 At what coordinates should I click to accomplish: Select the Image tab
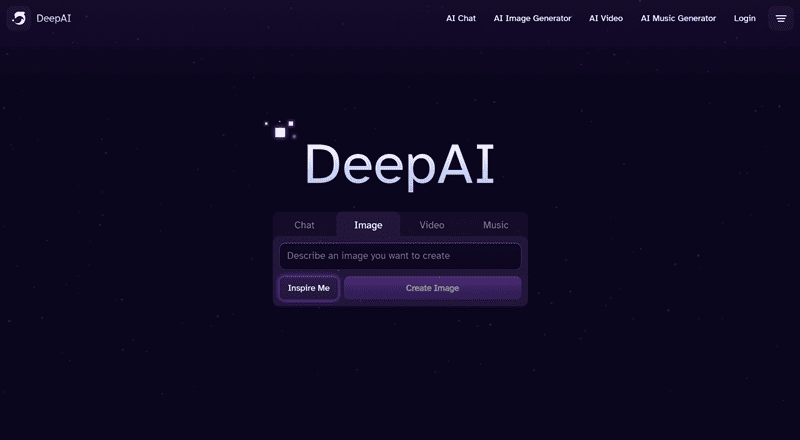point(368,225)
